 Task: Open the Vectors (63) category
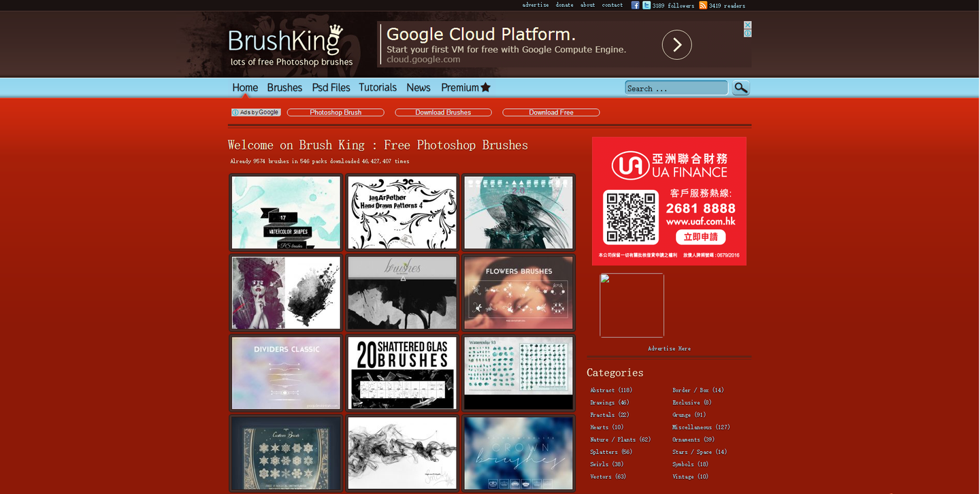coord(608,476)
